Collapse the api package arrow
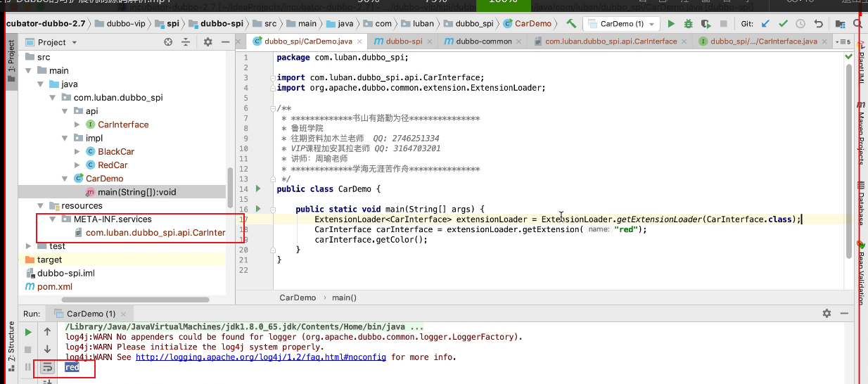 [x=65, y=111]
